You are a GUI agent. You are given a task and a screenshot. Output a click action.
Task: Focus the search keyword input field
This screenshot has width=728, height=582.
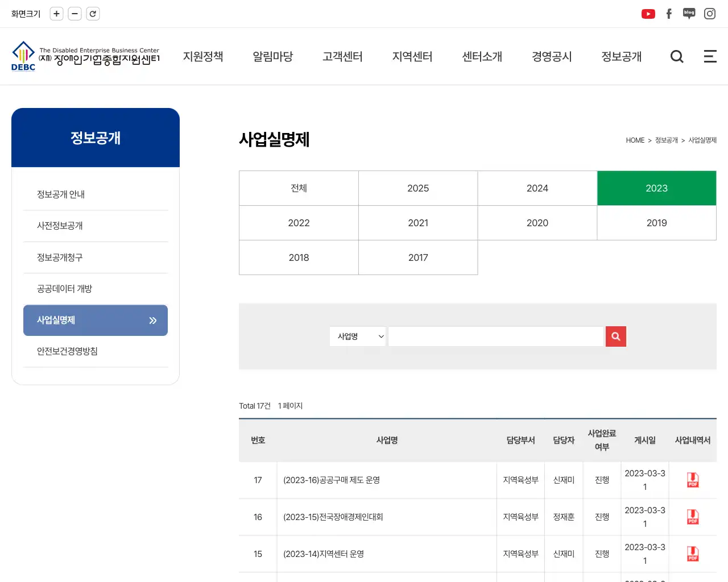tap(496, 336)
